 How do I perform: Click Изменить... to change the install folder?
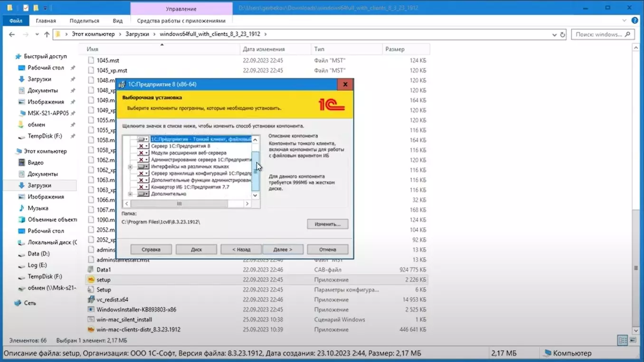pyautogui.click(x=328, y=224)
